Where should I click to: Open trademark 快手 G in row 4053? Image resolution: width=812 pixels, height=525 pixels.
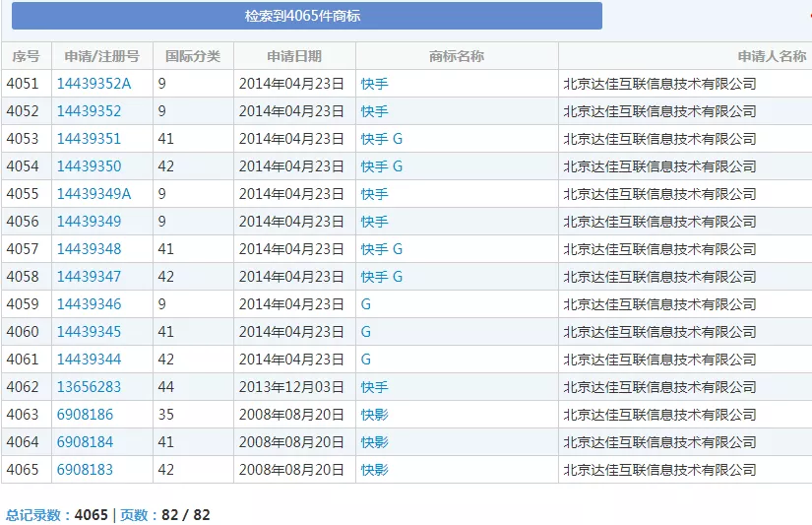click(382, 138)
